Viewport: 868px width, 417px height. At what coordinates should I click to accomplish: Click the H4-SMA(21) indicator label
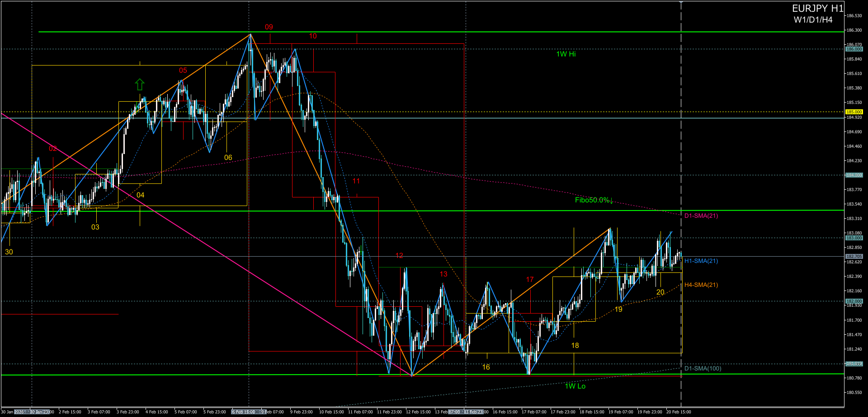click(x=701, y=285)
